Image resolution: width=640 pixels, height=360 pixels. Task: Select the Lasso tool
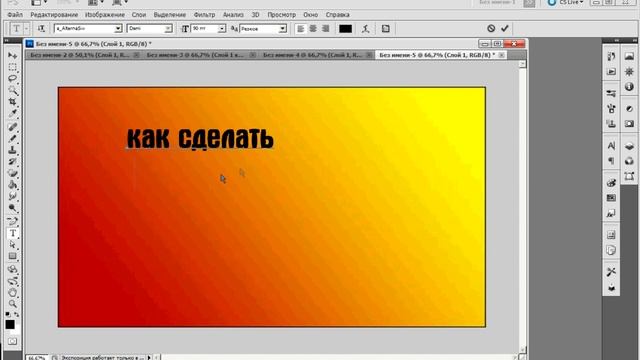coord(13,78)
